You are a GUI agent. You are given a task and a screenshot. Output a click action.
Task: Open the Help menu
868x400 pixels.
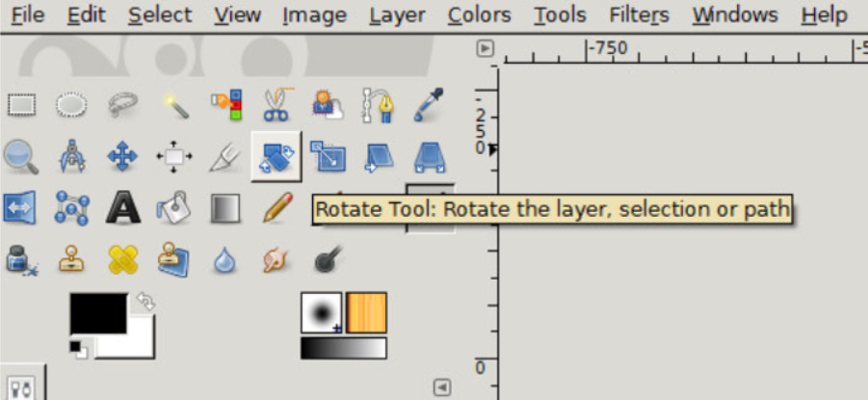point(824,15)
